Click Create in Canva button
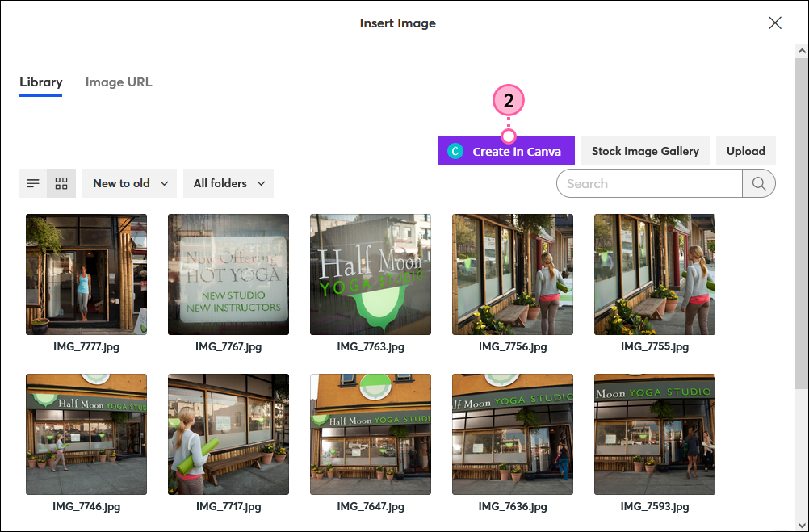809x532 pixels. pos(506,151)
